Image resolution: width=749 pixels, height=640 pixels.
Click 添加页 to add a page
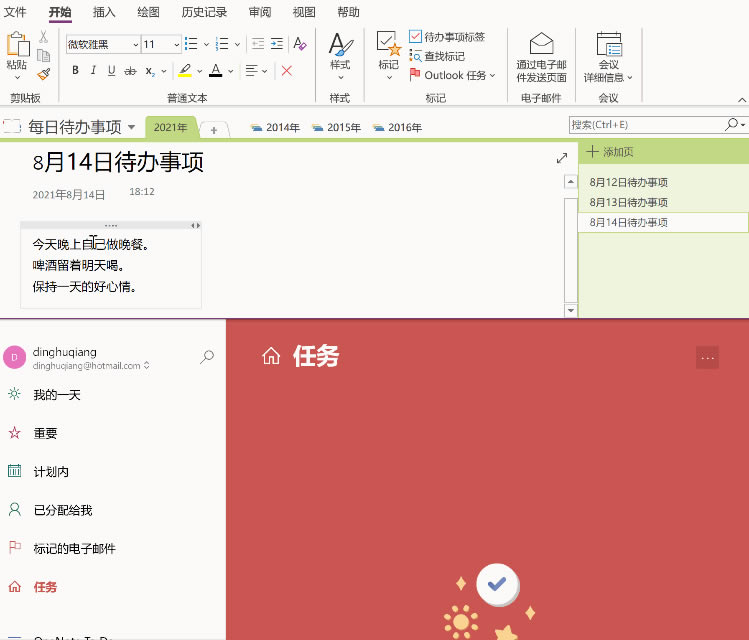point(610,152)
